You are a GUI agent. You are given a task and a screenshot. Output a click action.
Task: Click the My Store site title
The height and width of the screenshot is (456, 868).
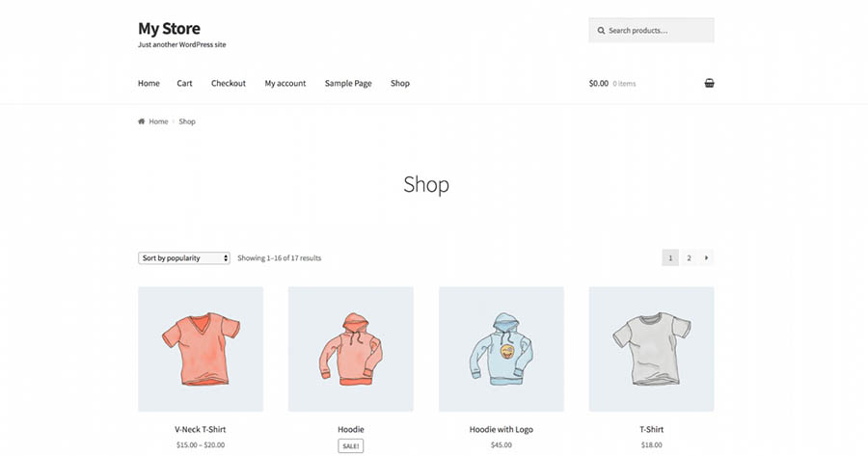pyautogui.click(x=169, y=28)
